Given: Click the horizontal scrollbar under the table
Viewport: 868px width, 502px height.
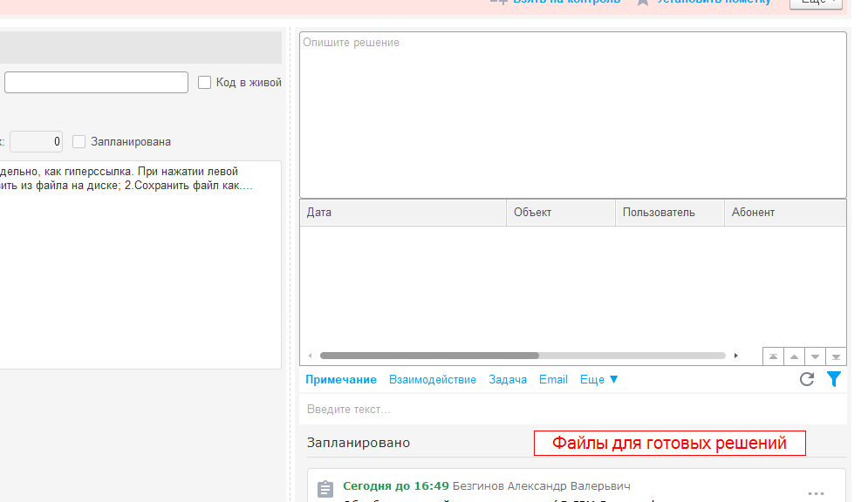Looking at the screenshot, I should (429, 356).
